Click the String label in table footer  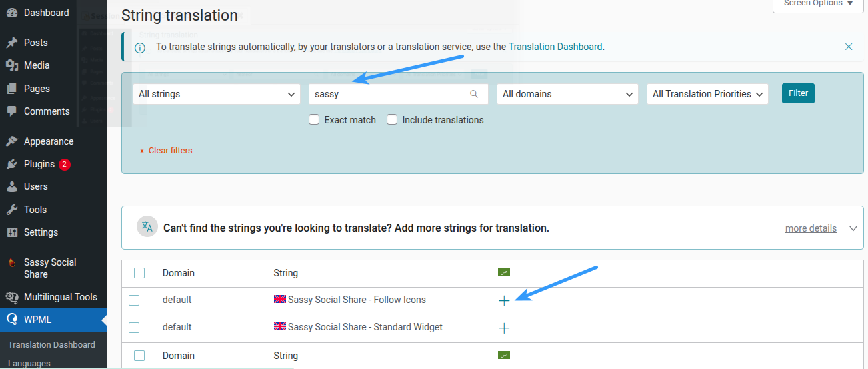[x=285, y=356]
